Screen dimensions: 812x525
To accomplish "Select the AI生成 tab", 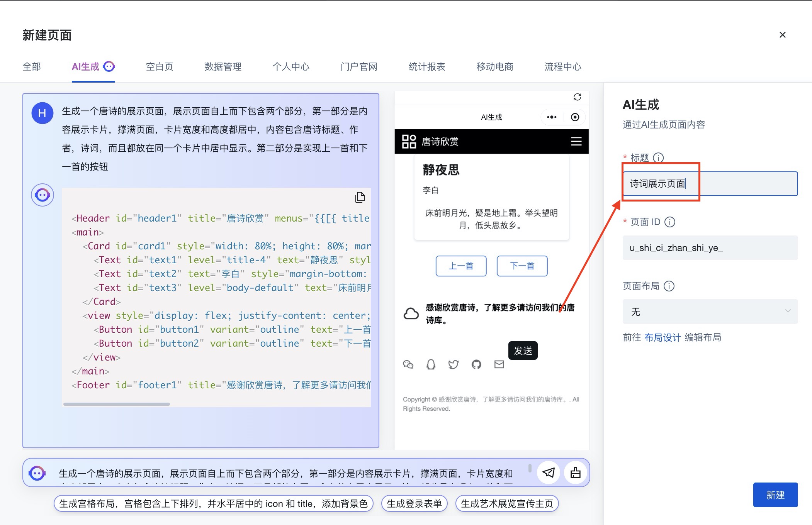I will pos(93,67).
